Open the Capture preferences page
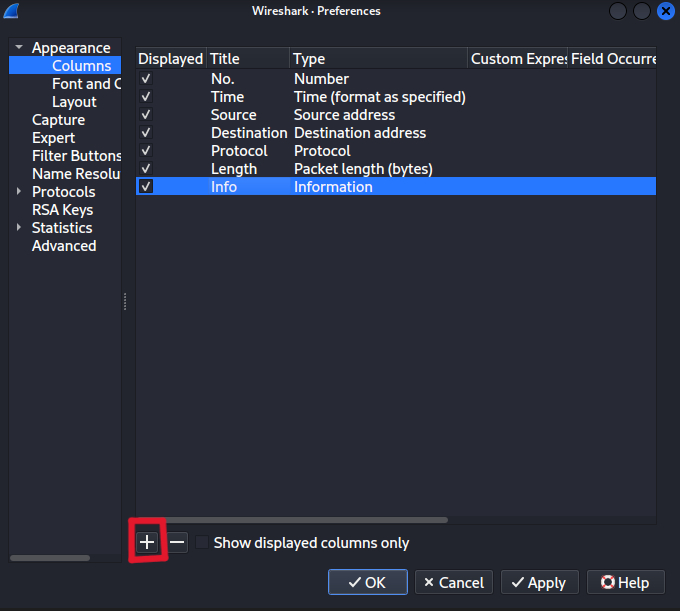The height and width of the screenshot is (611, 680). 58,120
